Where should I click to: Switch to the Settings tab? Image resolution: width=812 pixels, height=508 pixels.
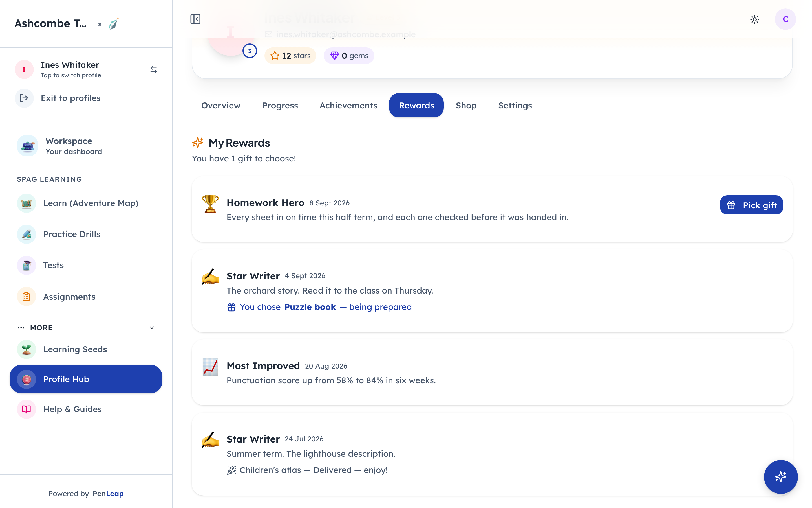(515, 105)
